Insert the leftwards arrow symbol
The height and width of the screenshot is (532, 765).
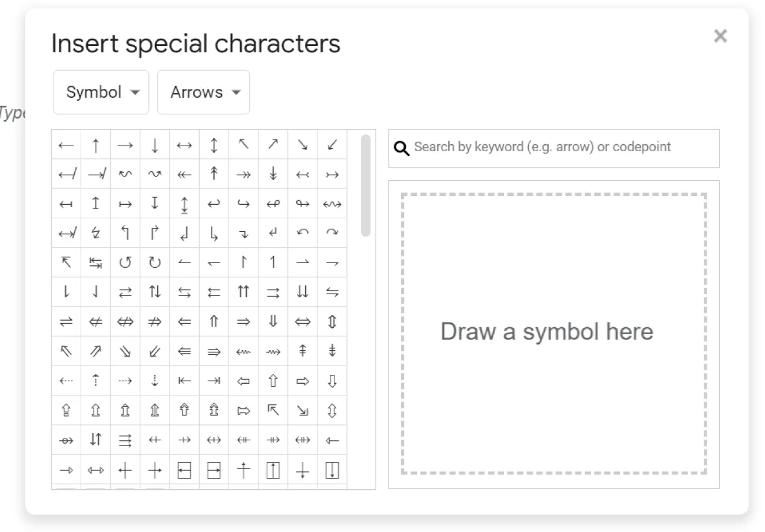click(66, 144)
